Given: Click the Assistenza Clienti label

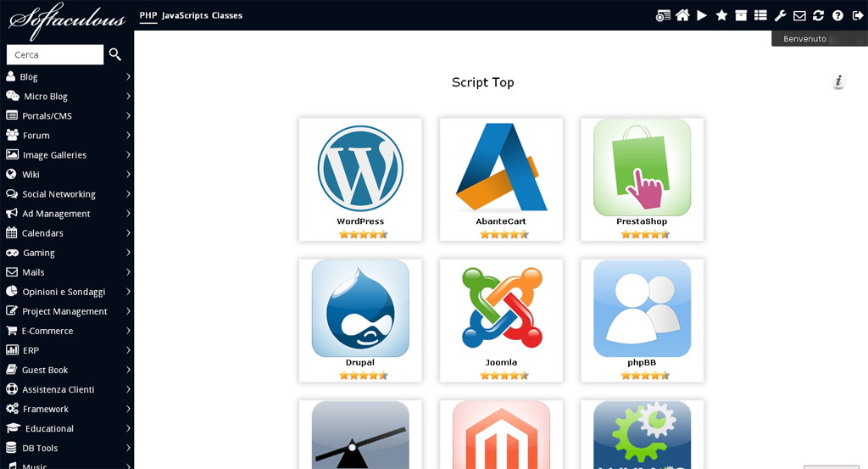Looking at the screenshot, I should pos(58,389).
